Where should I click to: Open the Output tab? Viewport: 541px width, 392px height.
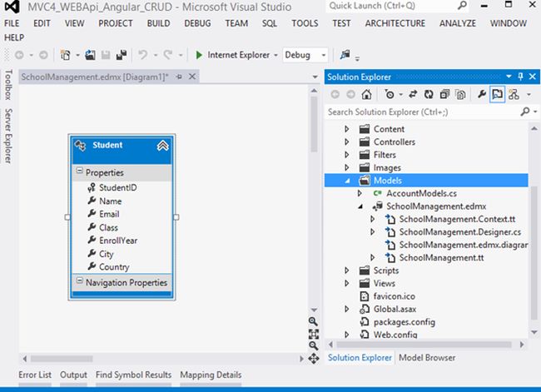click(73, 375)
